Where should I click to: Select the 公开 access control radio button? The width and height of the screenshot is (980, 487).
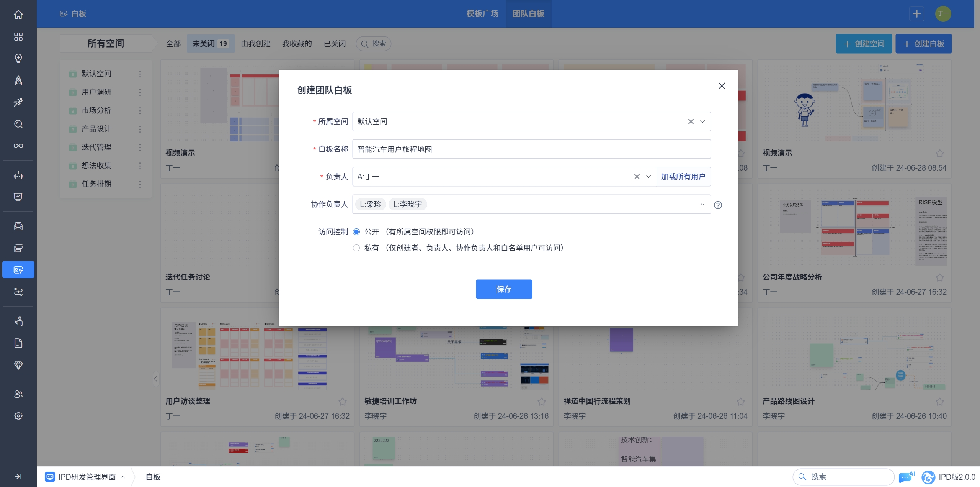[356, 232]
